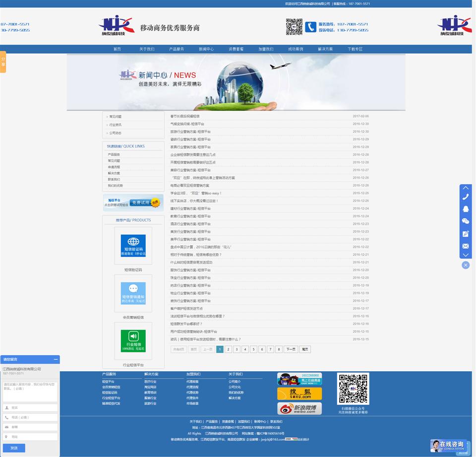This screenshot has width=476, height=457.
Task: Click the 发送 send button in message form
Action: pos(14,448)
